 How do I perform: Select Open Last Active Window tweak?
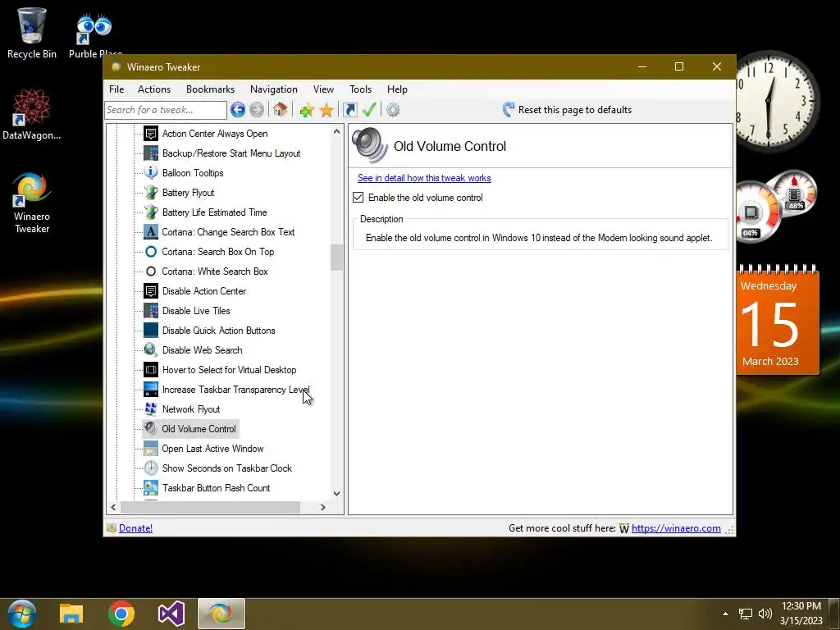[x=212, y=449]
